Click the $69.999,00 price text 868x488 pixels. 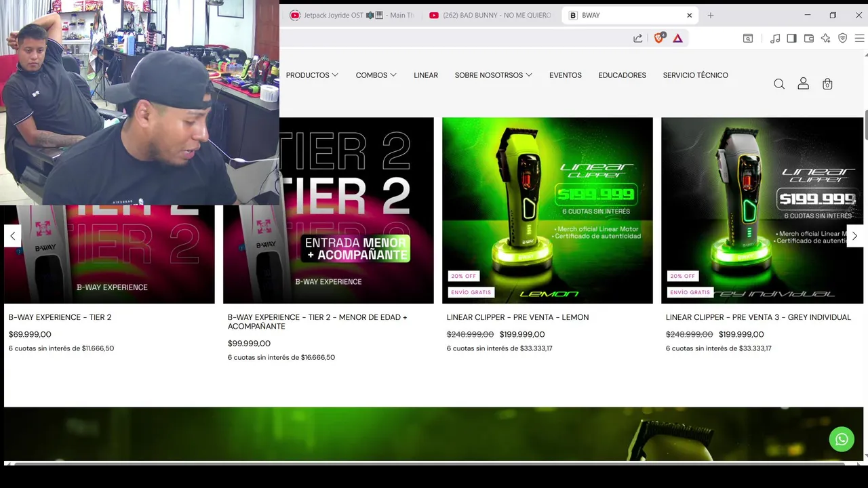point(30,334)
